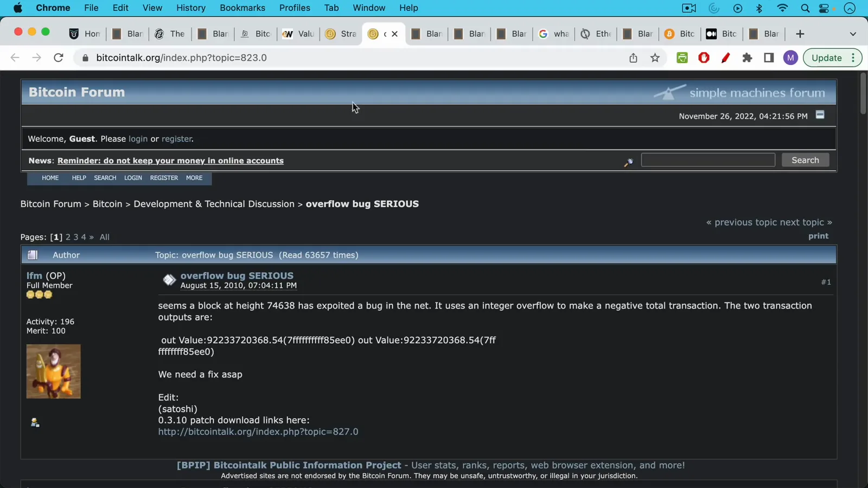Open REGISTER in the forum nav bar
The height and width of the screenshot is (488, 868).
point(164,178)
